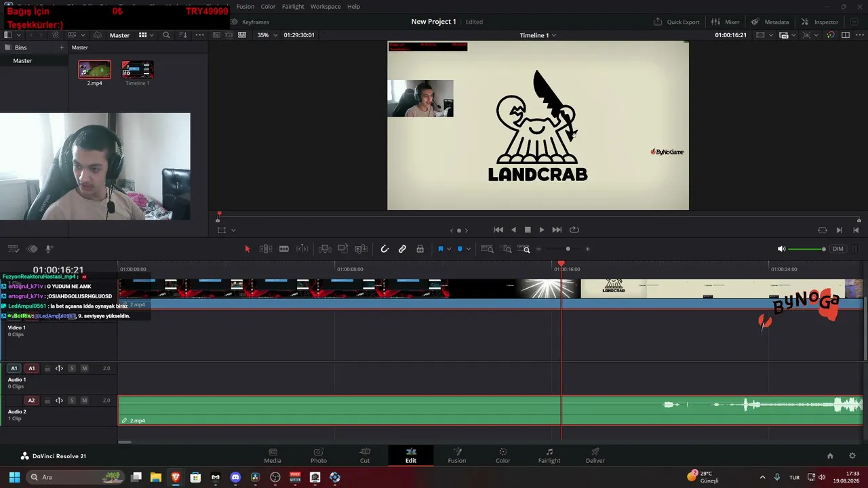
Task: Add a new bin with plus
Action: [61, 47]
